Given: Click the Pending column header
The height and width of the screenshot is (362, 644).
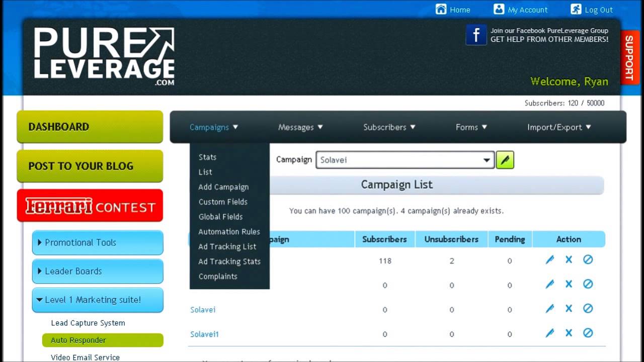Looking at the screenshot, I should 510,239.
